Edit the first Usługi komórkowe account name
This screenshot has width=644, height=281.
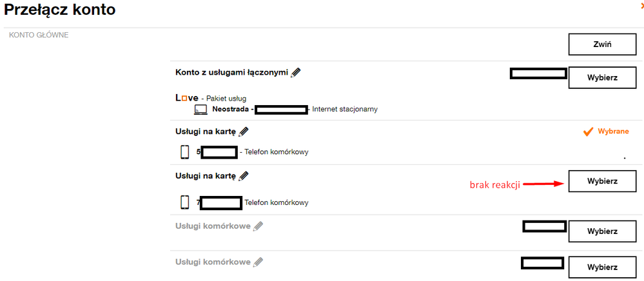click(259, 226)
